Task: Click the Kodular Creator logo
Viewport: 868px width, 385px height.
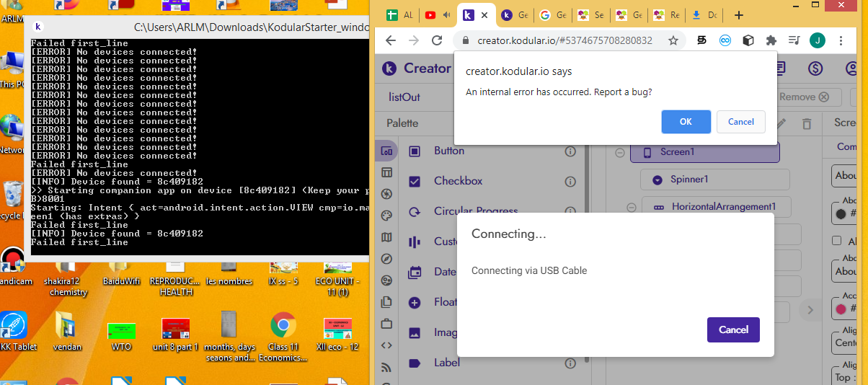Action: [417, 68]
